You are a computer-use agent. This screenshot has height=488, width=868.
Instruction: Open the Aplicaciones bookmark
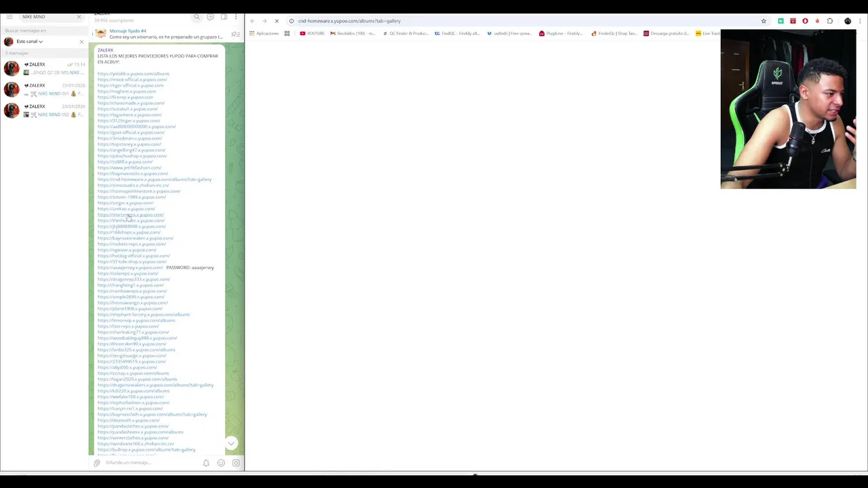tap(264, 33)
